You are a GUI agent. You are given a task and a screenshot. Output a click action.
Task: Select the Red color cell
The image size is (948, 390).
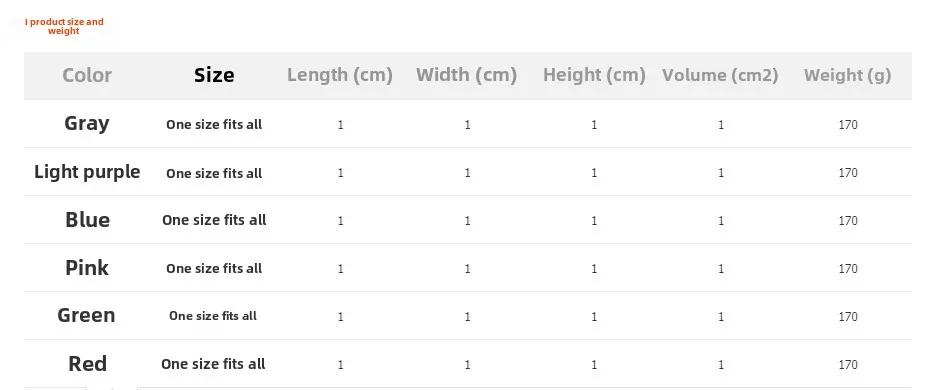88,364
